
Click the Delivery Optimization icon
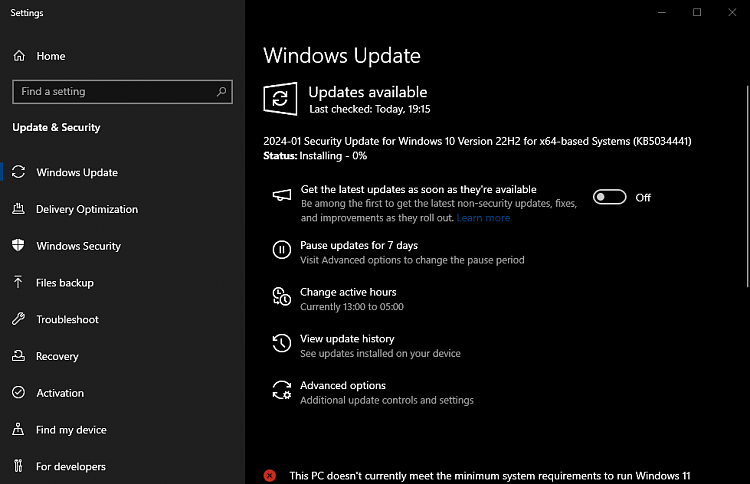pos(18,209)
